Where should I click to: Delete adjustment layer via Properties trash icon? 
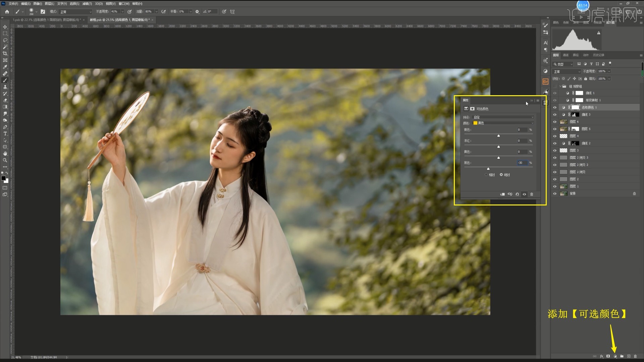[532, 194]
